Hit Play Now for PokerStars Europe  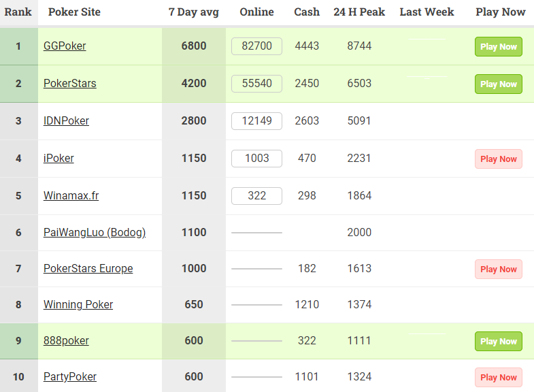point(499,269)
